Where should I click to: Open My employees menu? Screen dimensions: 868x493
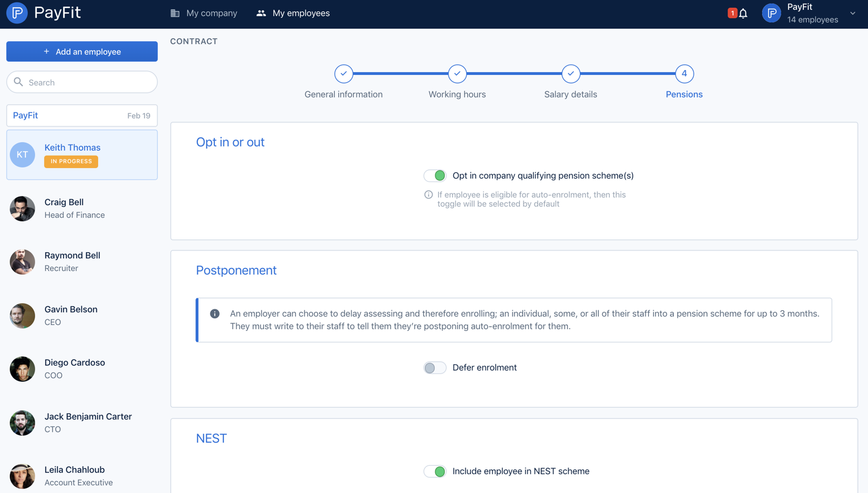point(293,13)
